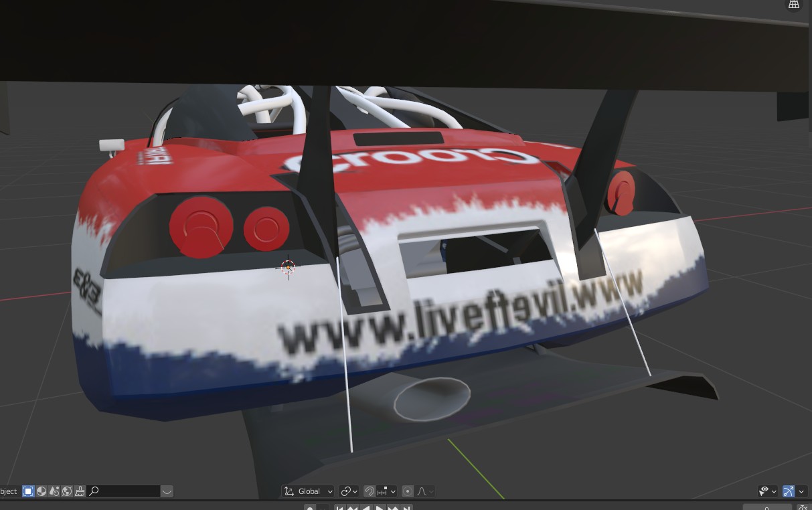This screenshot has height=510, width=812.
Task: Click the half-shaded sphere filter icon
Action: [x=42, y=491]
